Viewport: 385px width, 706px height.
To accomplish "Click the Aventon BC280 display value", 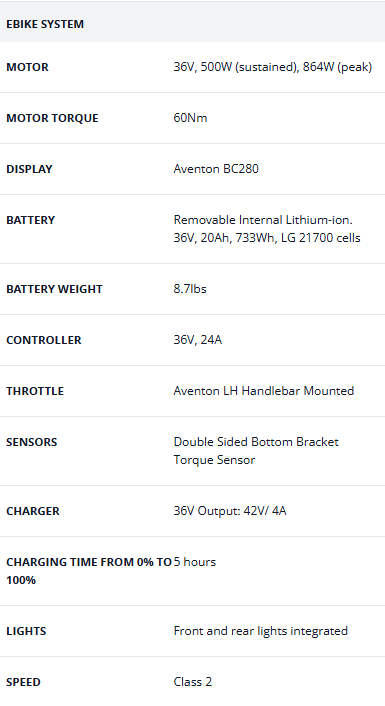I will click(216, 169).
